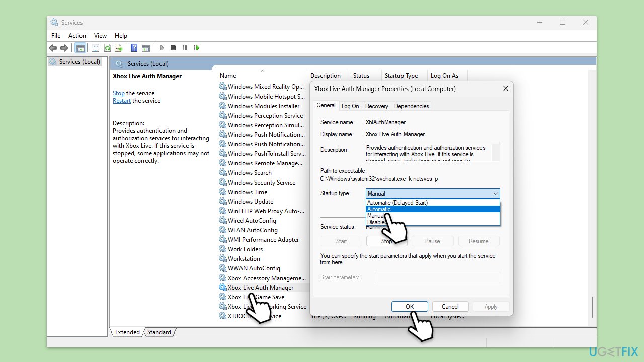644x362 pixels.
Task: Sort services by the Name column header
Action: (x=228, y=76)
